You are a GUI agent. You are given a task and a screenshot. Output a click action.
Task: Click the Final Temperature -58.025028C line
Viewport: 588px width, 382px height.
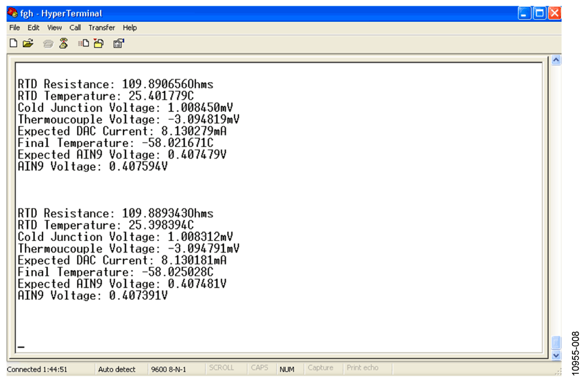(x=115, y=272)
